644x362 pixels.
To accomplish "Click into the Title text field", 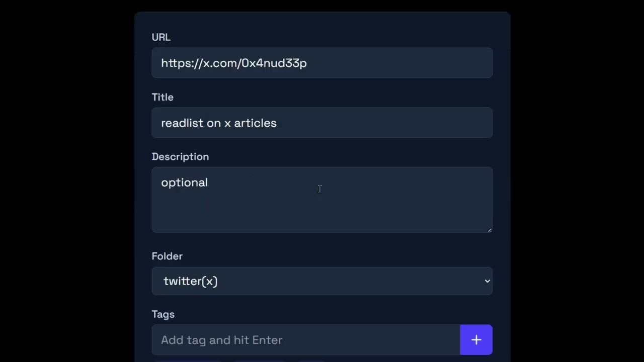I will (x=322, y=123).
